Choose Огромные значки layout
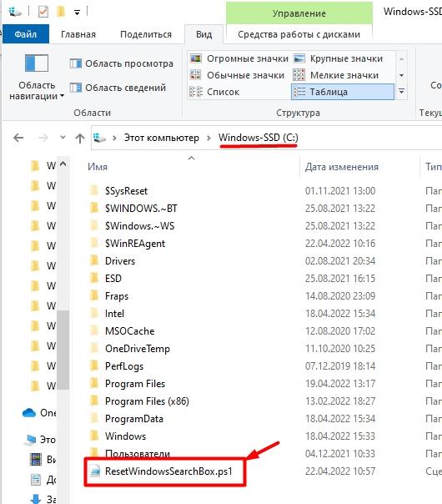This screenshot has height=504, width=442. 239,58
